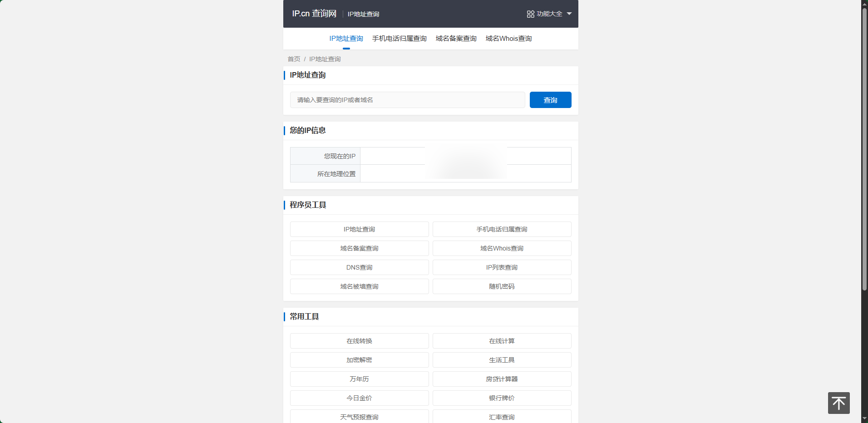Click the back-to-top arrow icon
Viewport: 868px width, 423px height.
[x=838, y=403]
